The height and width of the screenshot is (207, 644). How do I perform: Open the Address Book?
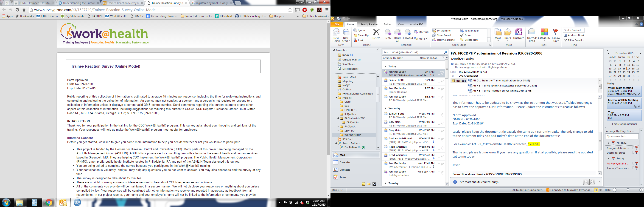574,35
